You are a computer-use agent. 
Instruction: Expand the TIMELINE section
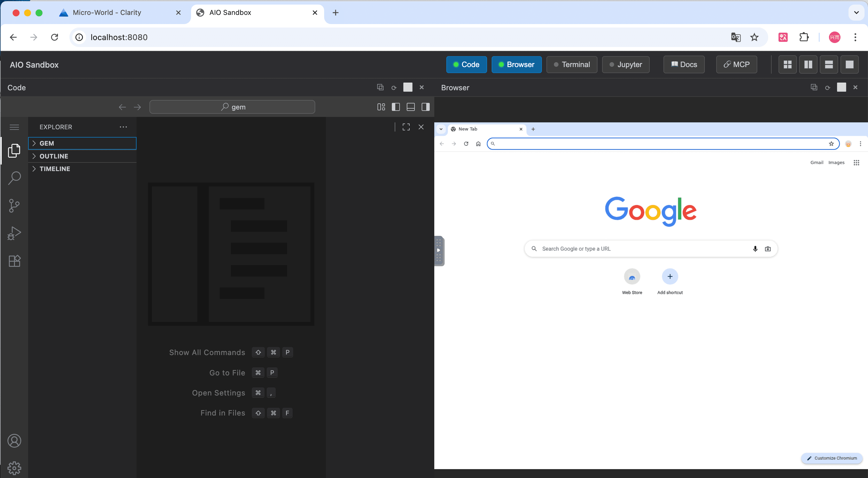click(x=55, y=169)
